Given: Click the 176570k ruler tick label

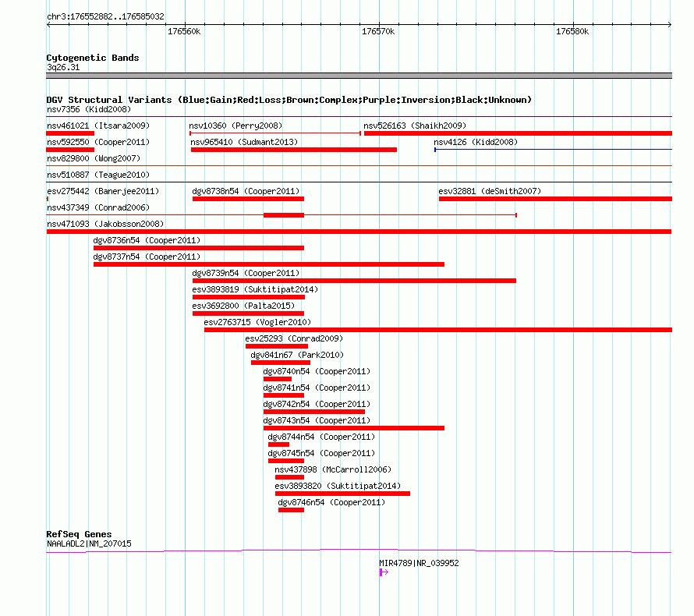Looking at the screenshot, I should 378,31.
